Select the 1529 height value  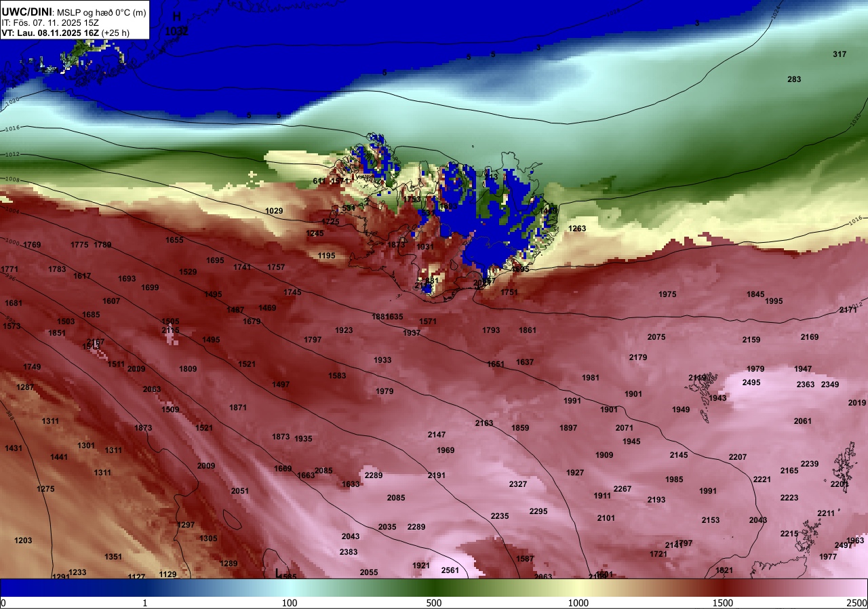click(x=188, y=272)
